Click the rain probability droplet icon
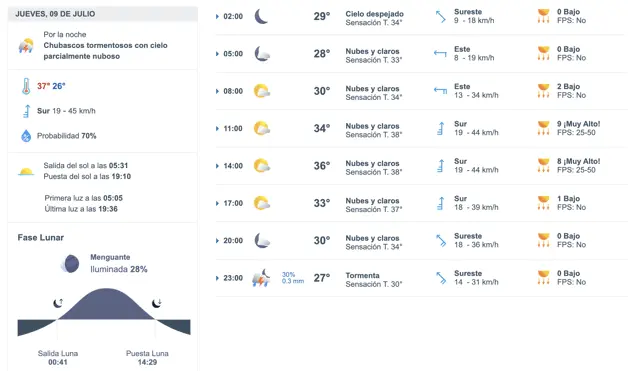The height and width of the screenshot is (371, 628). click(x=26, y=136)
